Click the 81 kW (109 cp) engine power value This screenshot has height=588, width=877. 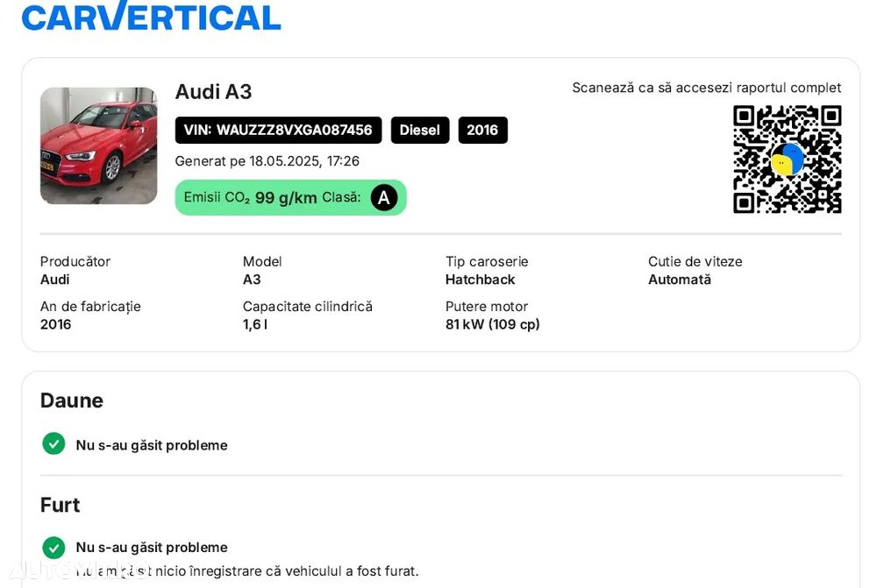492,324
